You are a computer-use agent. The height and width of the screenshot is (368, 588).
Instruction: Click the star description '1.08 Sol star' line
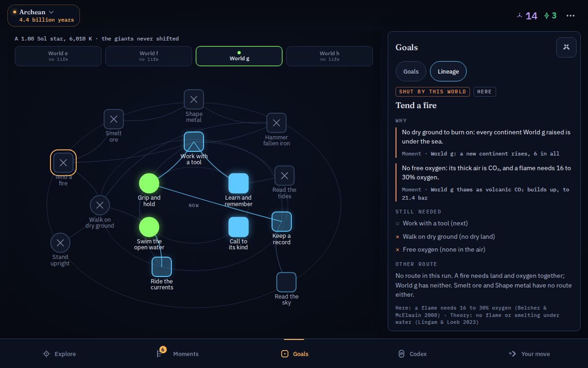(96, 39)
